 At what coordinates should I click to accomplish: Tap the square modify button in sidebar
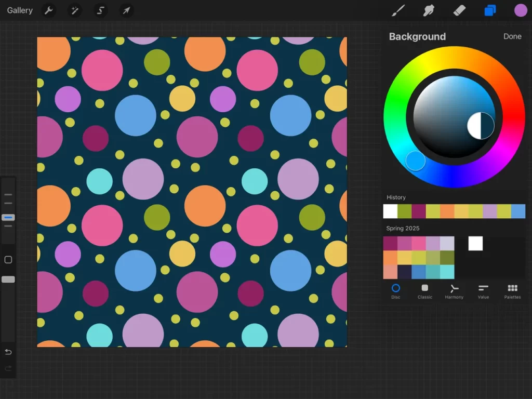click(8, 260)
